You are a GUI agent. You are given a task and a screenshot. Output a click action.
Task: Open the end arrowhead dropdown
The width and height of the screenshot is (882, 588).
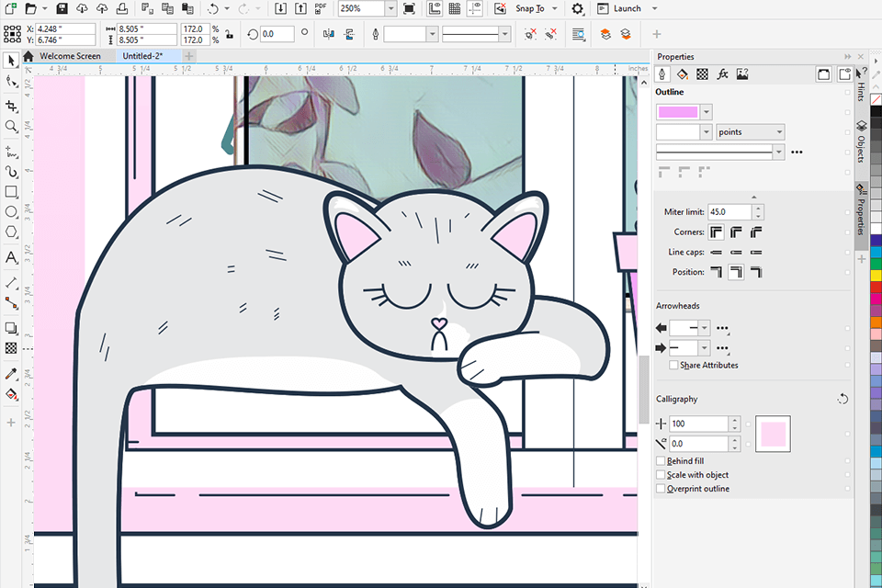coord(705,347)
